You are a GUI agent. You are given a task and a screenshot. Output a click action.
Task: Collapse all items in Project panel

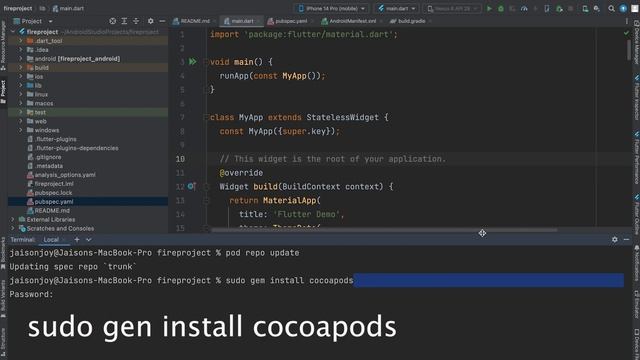[136, 21]
